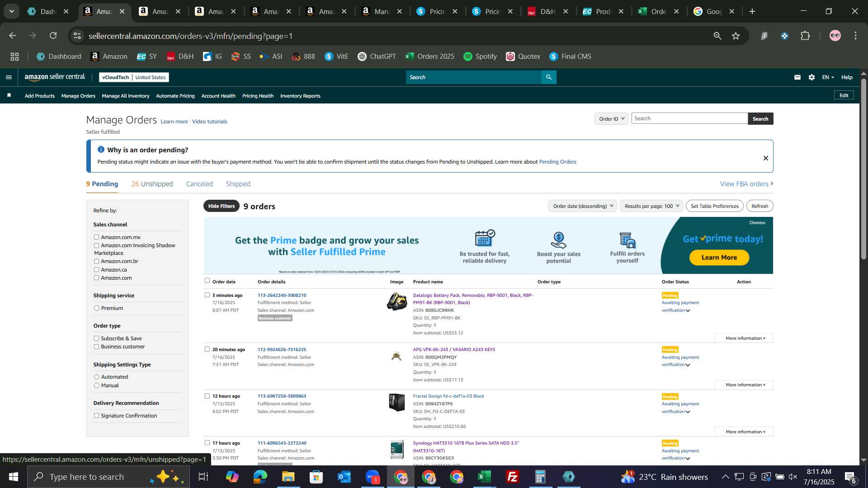Viewport: 868px width, 488px height.
Task: Open the Chrome three-dot menu
Action: [x=855, y=36]
